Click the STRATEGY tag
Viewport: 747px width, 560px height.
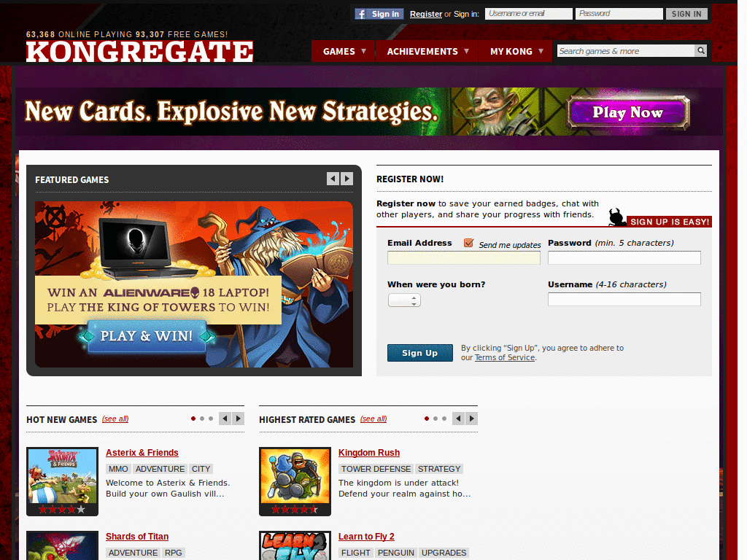439,469
